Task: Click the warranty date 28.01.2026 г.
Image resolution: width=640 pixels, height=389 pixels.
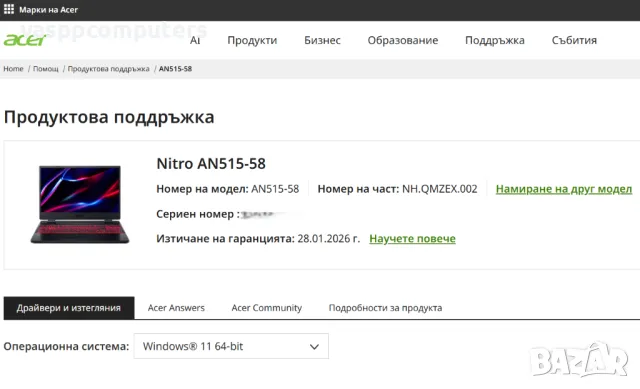Action: [329, 238]
